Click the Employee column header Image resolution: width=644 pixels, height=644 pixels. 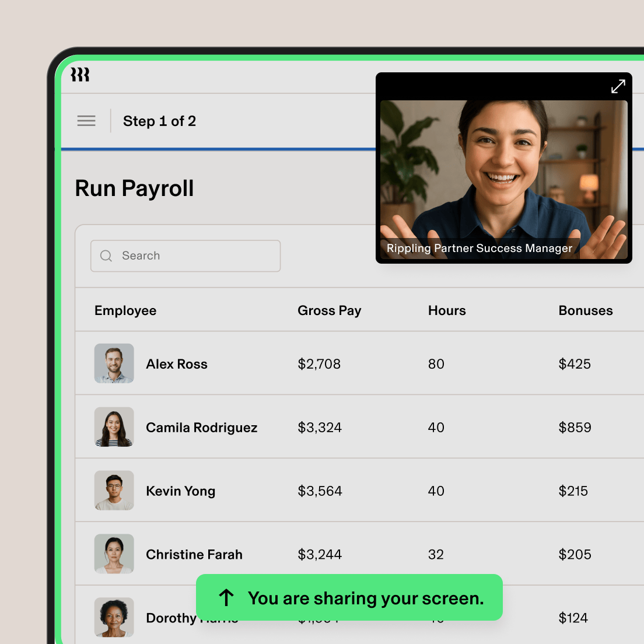[125, 310]
